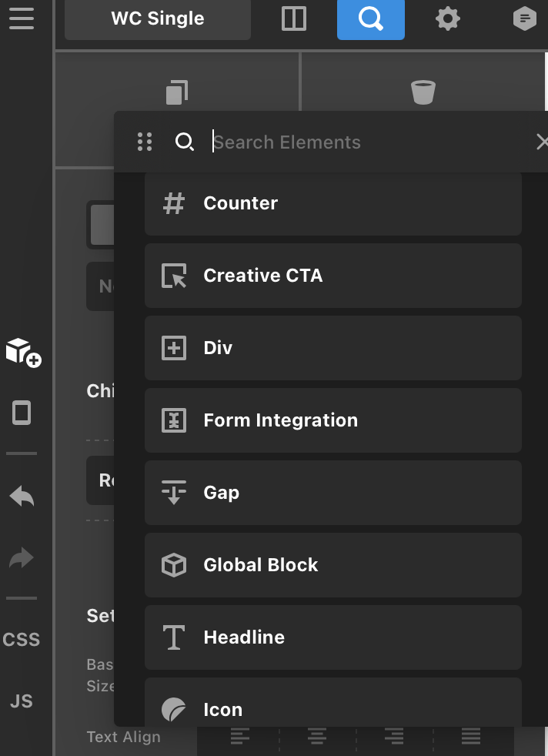Toggle the blue search magnifier button
Image resolution: width=548 pixels, height=756 pixels.
coord(371,19)
